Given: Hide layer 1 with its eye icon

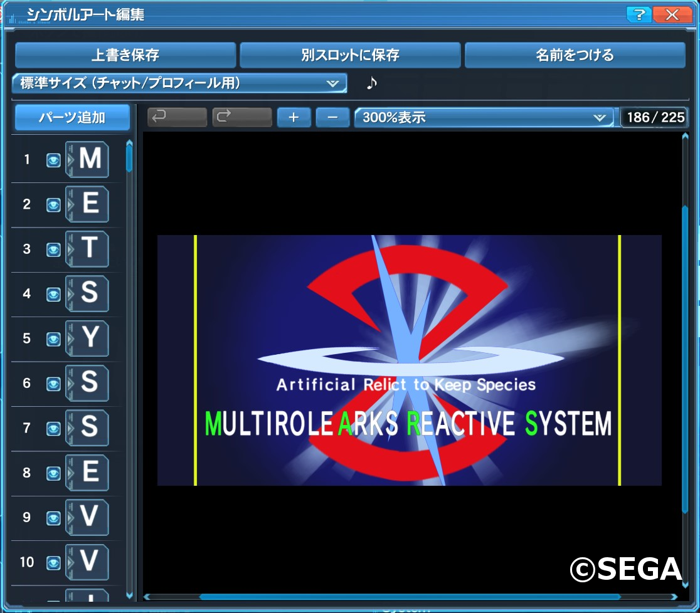Looking at the screenshot, I should [53, 160].
